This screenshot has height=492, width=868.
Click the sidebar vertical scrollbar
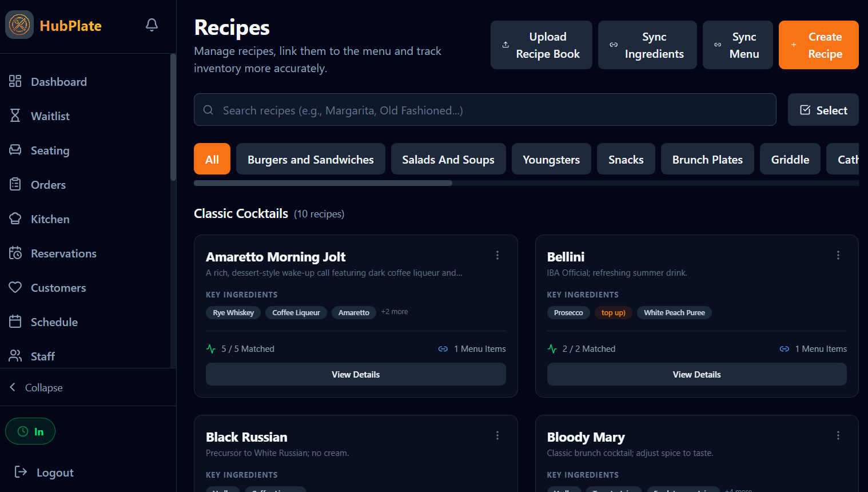[173, 117]
